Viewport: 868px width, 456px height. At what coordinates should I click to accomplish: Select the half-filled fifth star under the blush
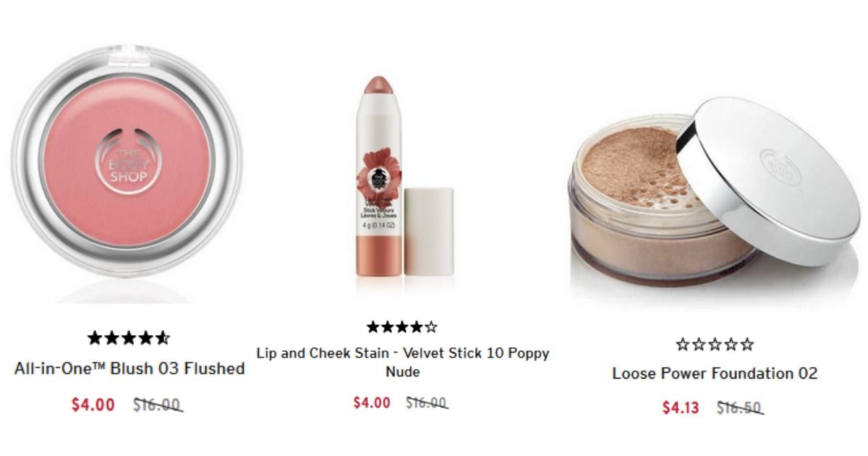[163, 338]
